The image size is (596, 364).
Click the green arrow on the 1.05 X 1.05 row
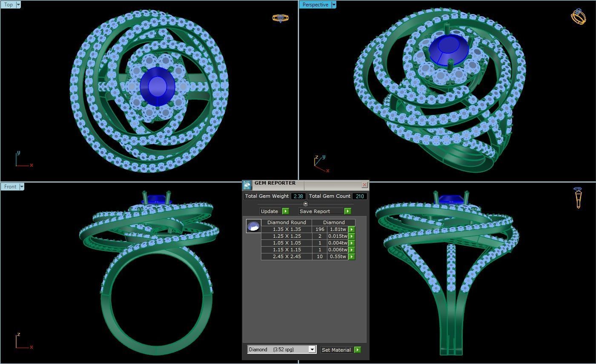(x=352, y=243)
